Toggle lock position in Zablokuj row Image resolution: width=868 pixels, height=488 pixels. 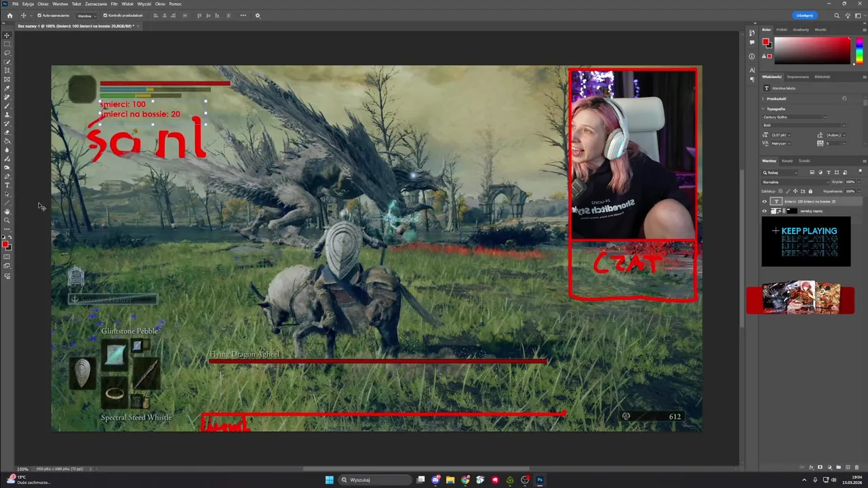tap(795, 191)
